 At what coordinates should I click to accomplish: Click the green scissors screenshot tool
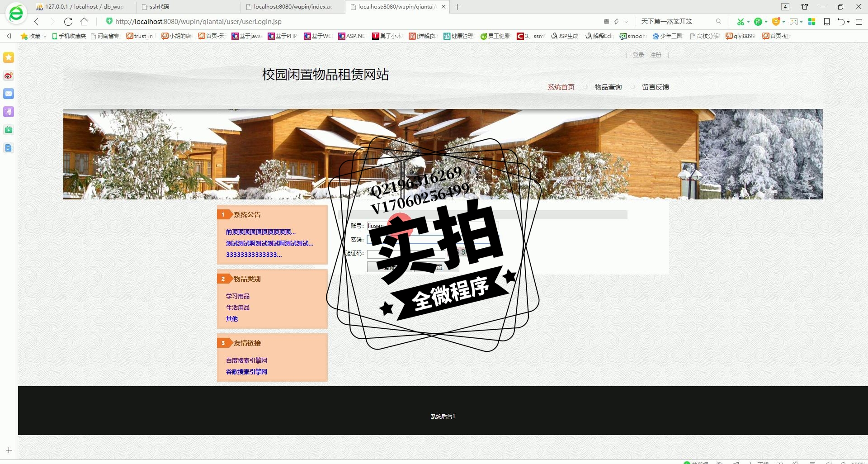click(741, 21)
